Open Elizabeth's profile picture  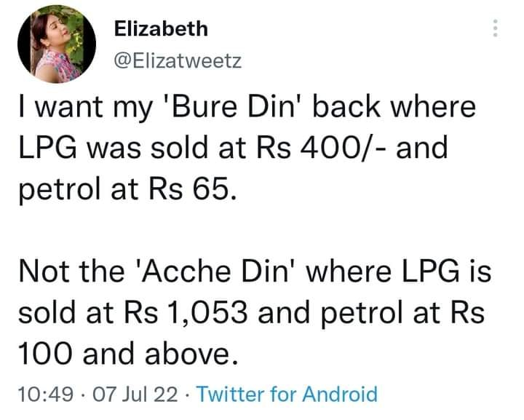click(57, 44)
